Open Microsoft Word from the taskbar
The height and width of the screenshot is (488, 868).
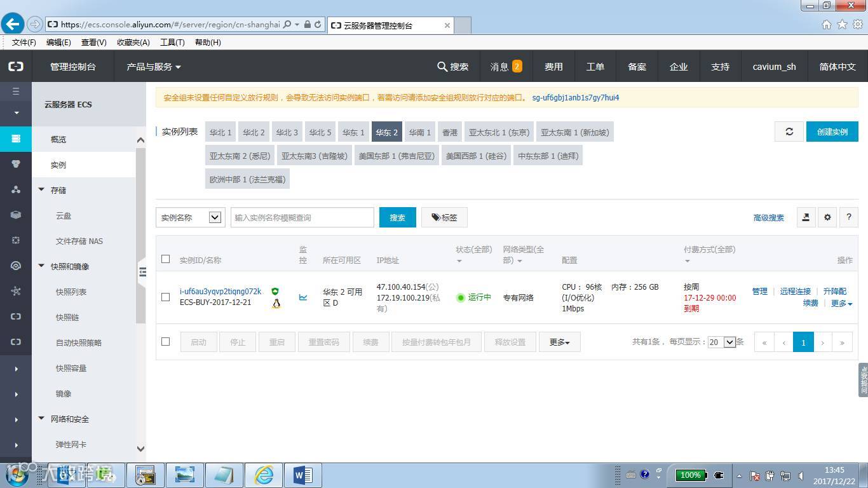303,475
